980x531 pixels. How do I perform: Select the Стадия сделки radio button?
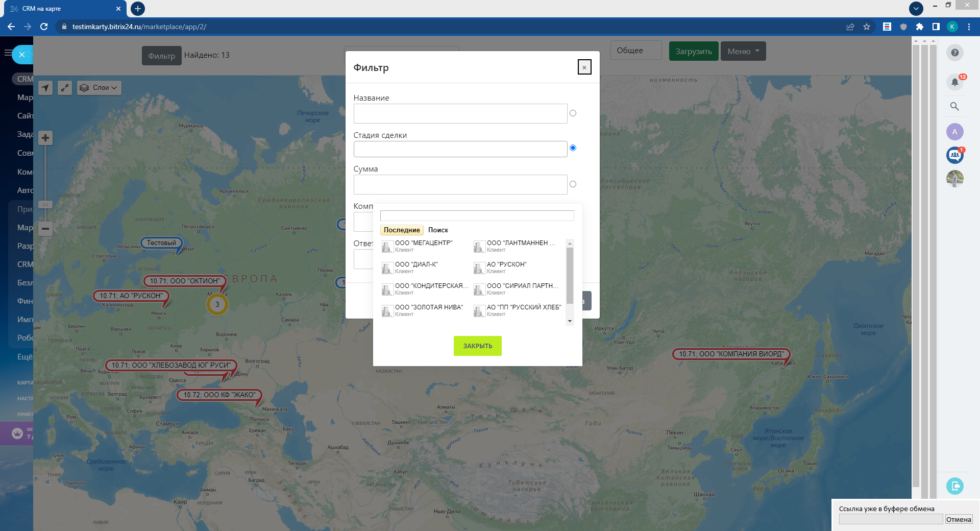point(573,148)
